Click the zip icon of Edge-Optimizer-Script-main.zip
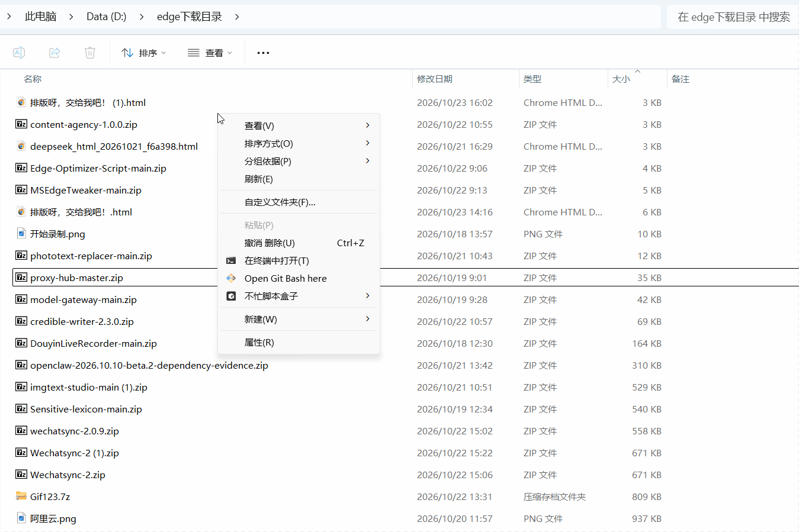The width and height of the screenshot is (799, 532). click(x=21, y=168)
